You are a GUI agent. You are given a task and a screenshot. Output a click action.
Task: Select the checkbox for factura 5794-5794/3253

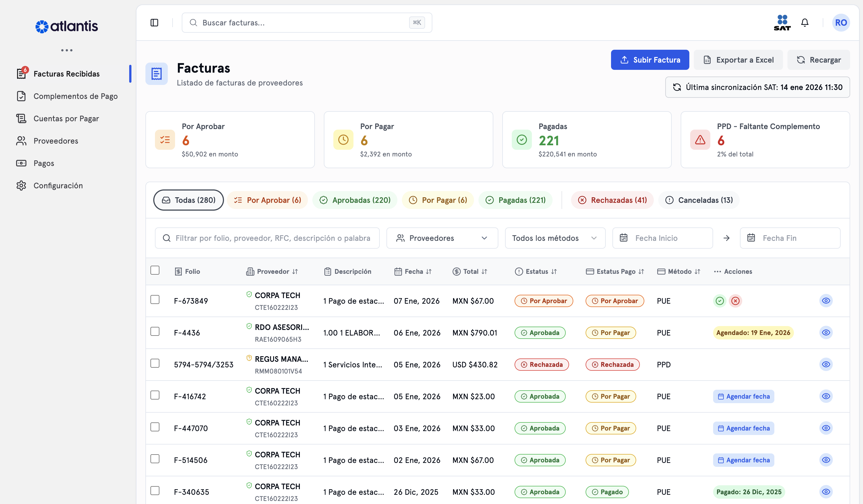click(155, 363)
